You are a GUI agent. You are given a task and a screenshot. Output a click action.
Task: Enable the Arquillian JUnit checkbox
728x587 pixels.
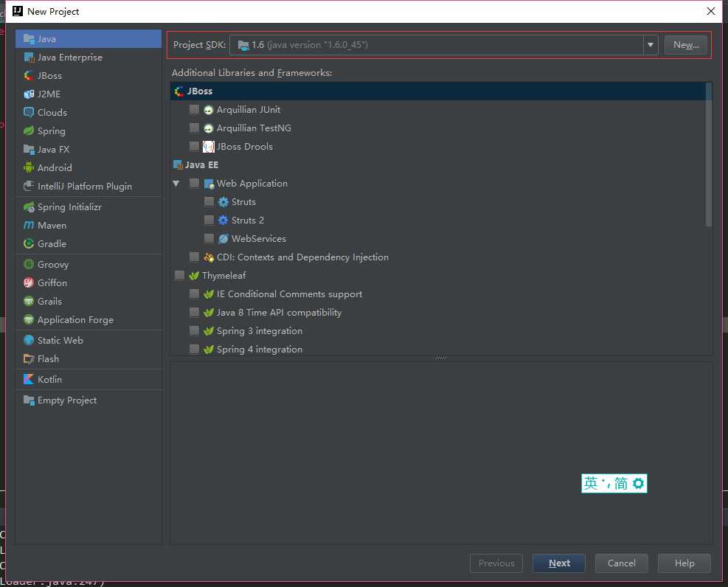[194, 110]
